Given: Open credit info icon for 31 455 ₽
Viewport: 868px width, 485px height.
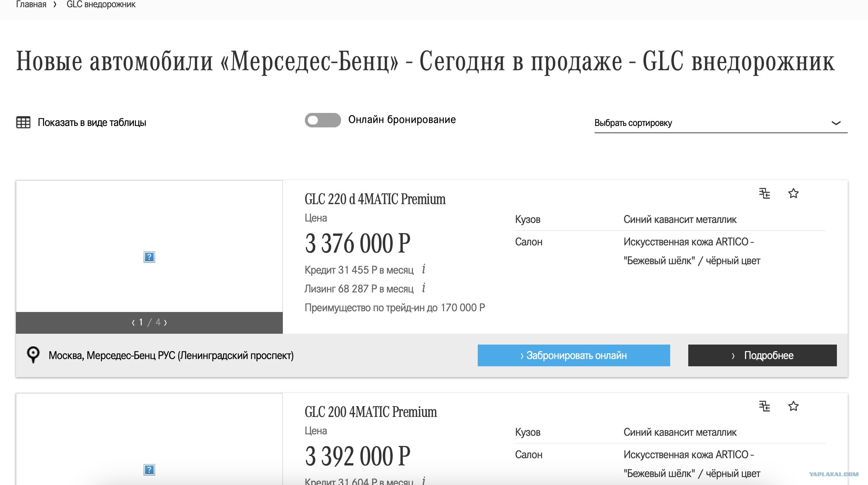Looking at the screenshot, I should (x=424, y=269).
